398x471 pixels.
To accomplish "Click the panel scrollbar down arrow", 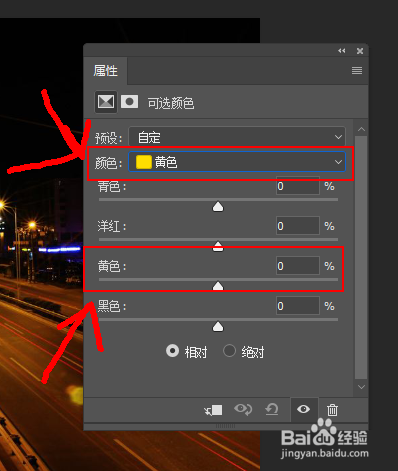I will (361, 387).
